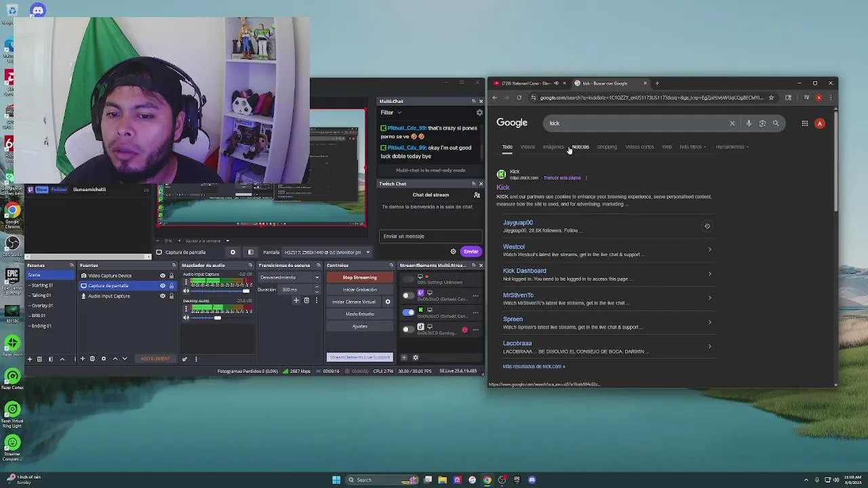Screen dimensions: 868x488
Task: Disable the Kick output toggle in StreamElements
Action: [x=408, y=312]
